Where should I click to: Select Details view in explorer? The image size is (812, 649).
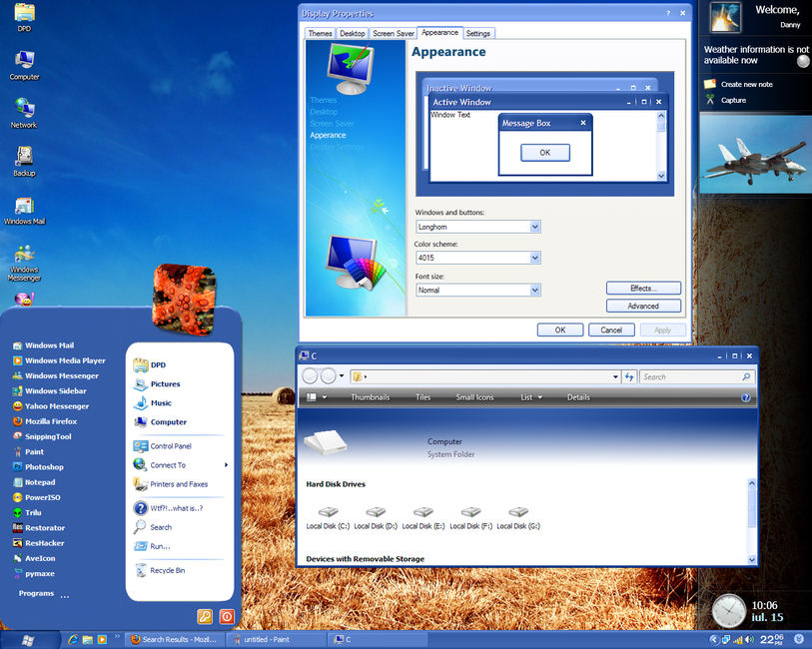tap(578, 397)
